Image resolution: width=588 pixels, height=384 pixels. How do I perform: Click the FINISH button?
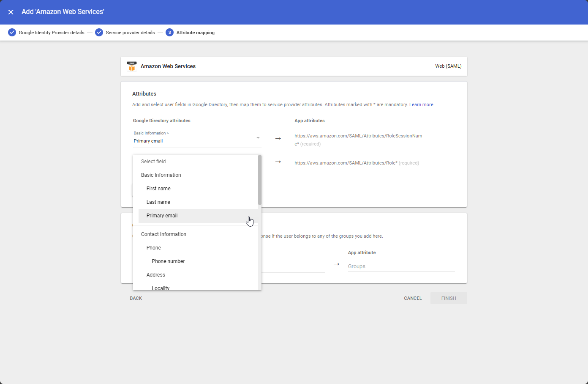pyautogui.click(x=449, y=298)
